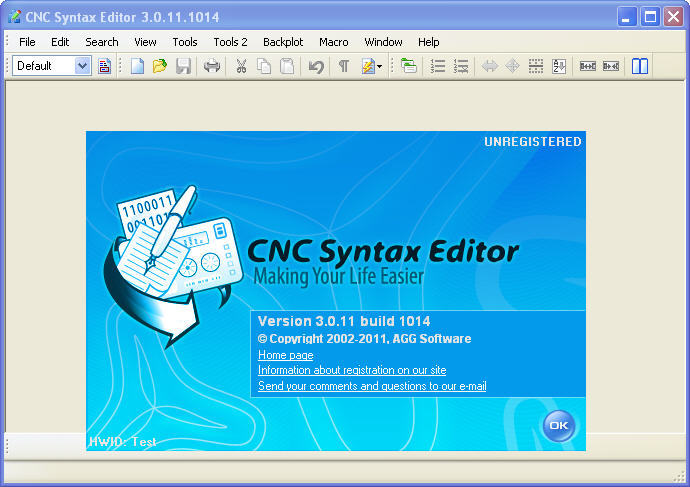This screenshot has height=487, width=690.
Task: Undo with the curved arrow icon
Action: coord(316,66)
